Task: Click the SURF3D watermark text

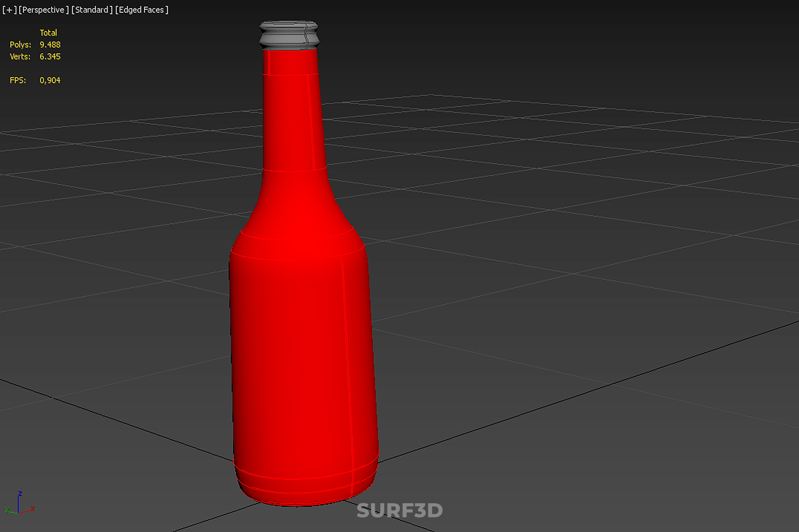Action: (399, 511)
